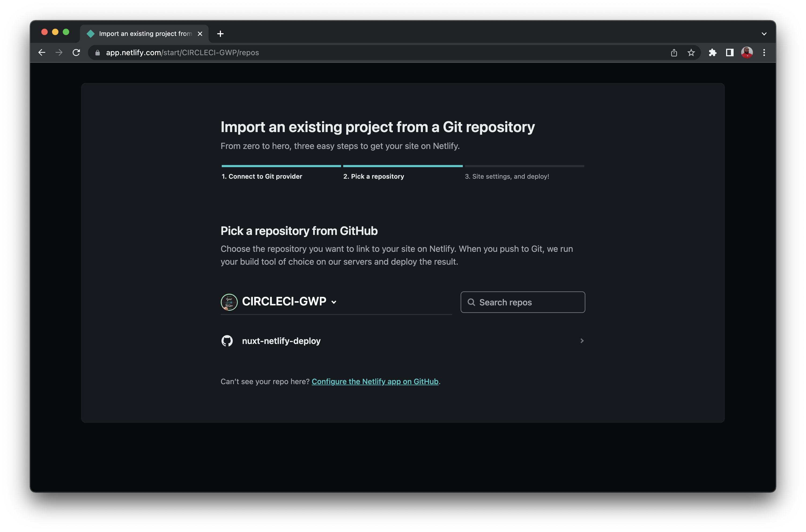
Task: Expand the CIRCLECI-GWP account dropdown
Action: [334, 302]
